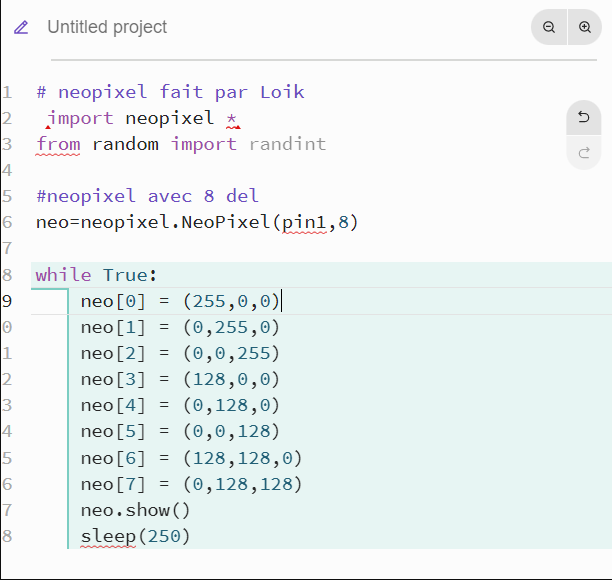
Task: Click the redo arrow icon
Action: click(584, 153)
